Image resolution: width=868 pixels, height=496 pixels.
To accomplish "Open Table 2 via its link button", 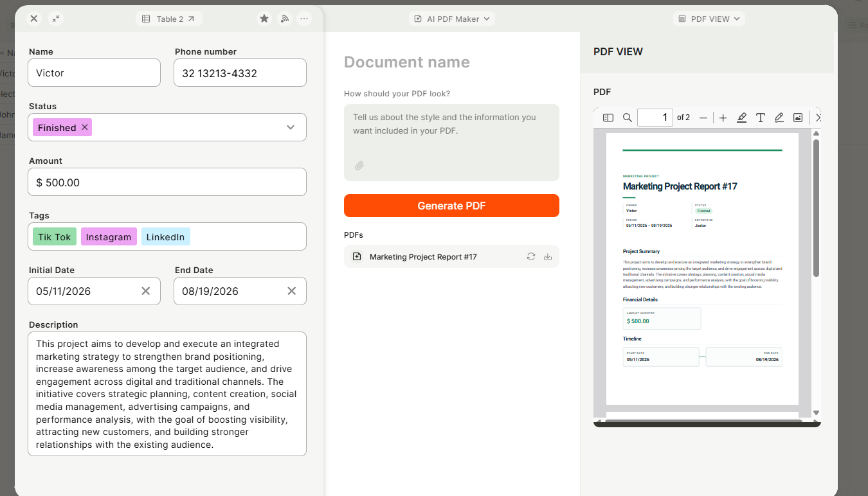I will click(x=169, y=19).
